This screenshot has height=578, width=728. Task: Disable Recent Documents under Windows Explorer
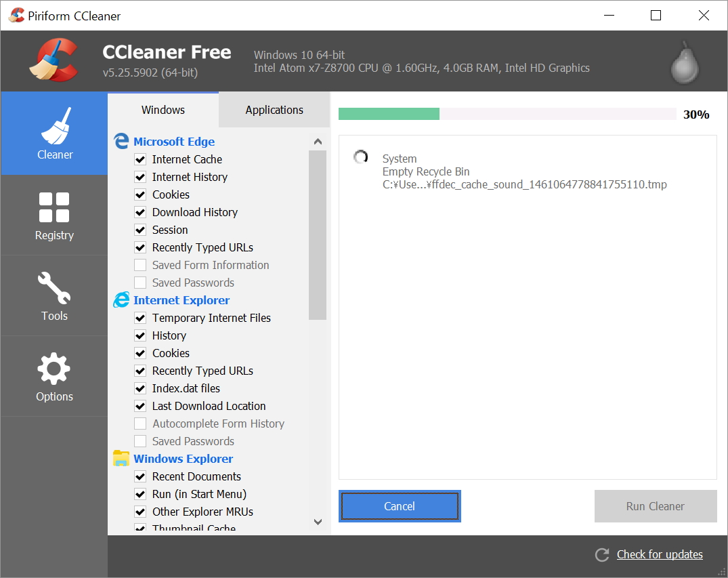pyautogui.click(x=140, y=476)
